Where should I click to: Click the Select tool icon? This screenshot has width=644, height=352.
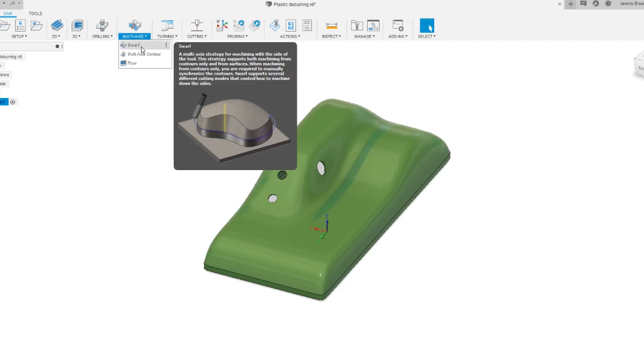click(427, 26)
